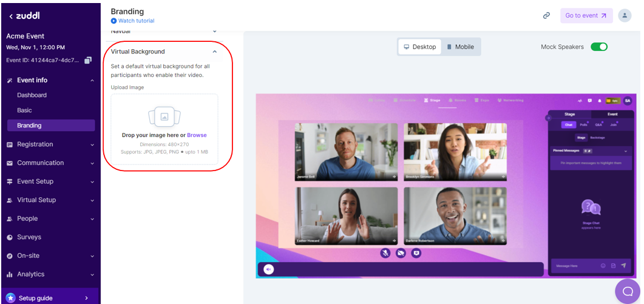The image size is (644, 304).
Task: Click the Setup guide star icon
Action: [x=11, y=298]
